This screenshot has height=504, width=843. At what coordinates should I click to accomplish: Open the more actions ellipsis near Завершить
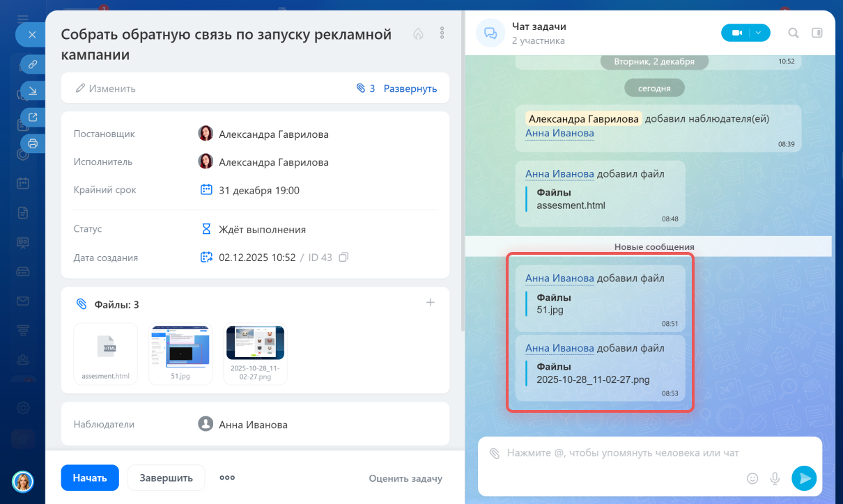pyautogui.click(x=227, y=478)
